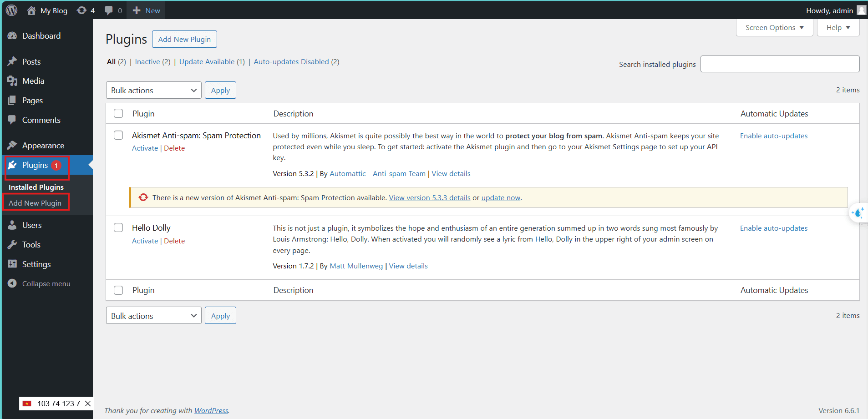Click the admin avatar icon
Image resolution: width=868 pixels, height=419 pixels.
coord(861,10)
